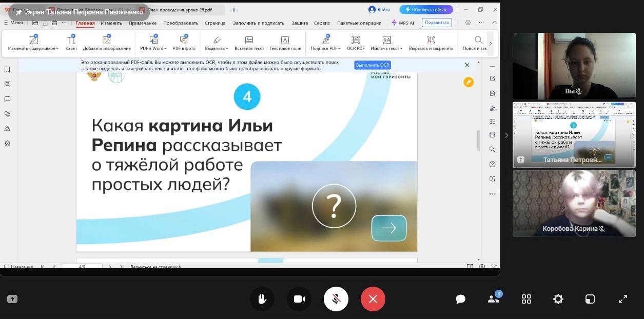End the call with red button
This screenshot has height=319, width=644.
(373, 299)
